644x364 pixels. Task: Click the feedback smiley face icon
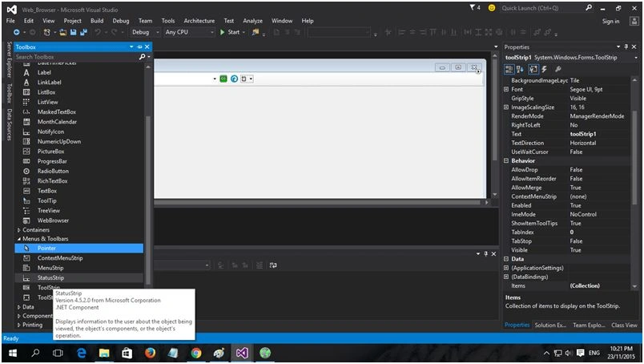click(491, 8)
